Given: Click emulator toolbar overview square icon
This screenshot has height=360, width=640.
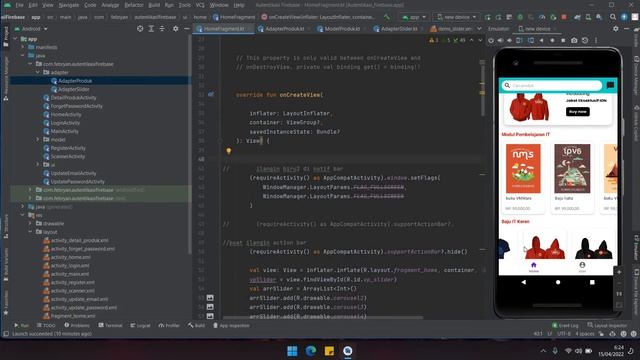Looking at the screenshot, I should (x=563, y=40).
